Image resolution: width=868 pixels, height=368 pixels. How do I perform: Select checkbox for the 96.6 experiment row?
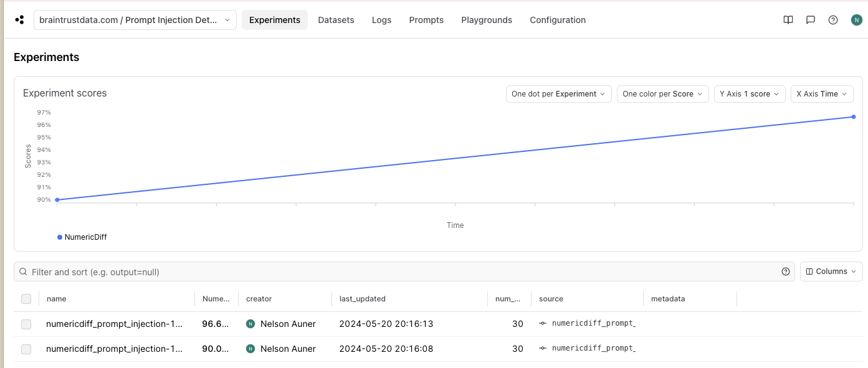26,324
